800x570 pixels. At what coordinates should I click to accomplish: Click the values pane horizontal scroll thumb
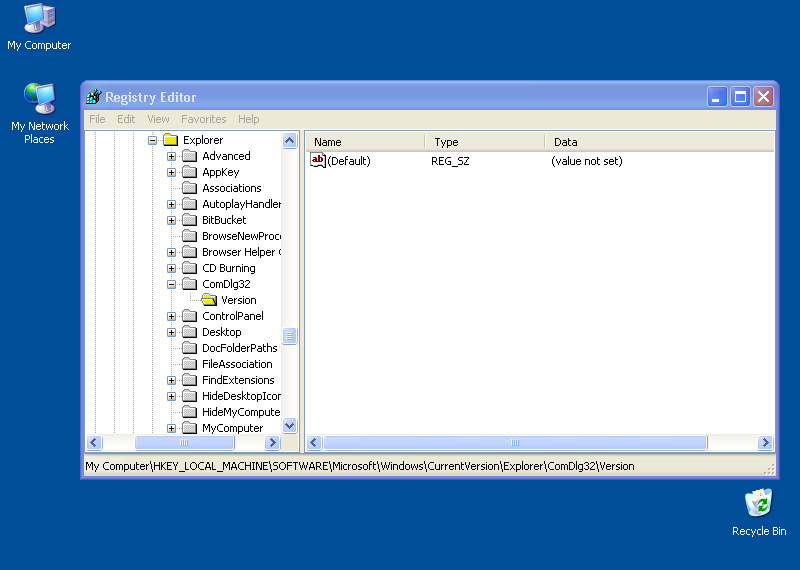pos(515,442)
